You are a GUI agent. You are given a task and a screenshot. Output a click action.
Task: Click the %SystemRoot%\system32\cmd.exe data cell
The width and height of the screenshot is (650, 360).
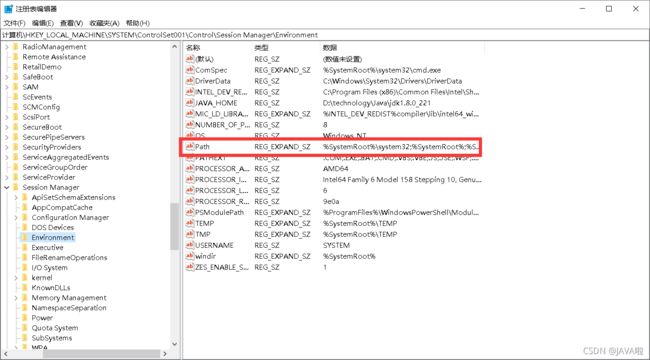click(382, 70)
